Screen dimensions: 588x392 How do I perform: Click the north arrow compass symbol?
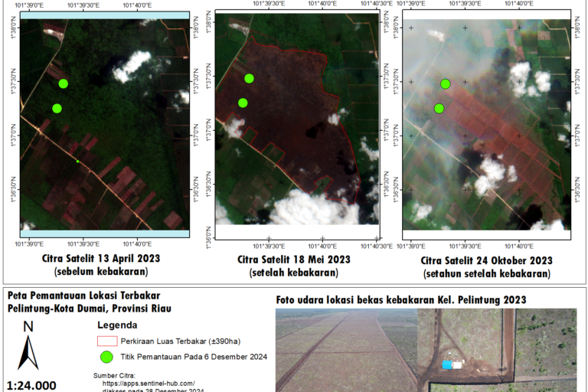point(28,347)
